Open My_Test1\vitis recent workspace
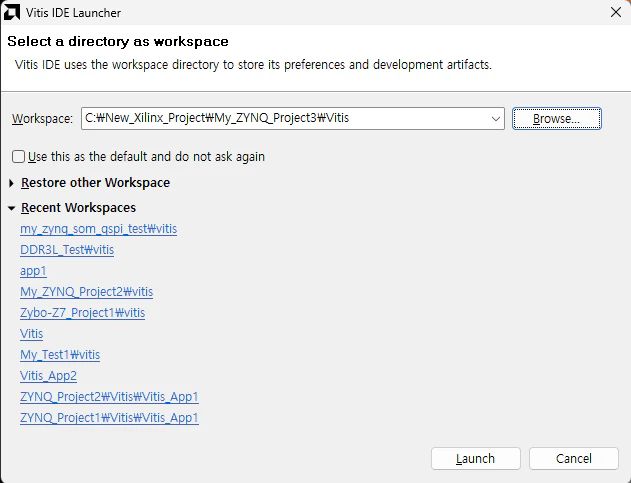The height and width of the screenshot is (483, 631). pyautogui.click(x=60, y=355)
